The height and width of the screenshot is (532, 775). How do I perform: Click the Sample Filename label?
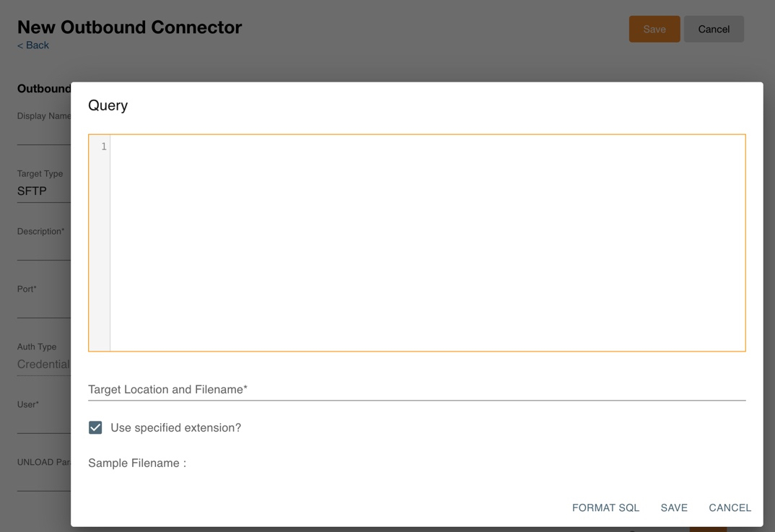[x=137, y=463]
